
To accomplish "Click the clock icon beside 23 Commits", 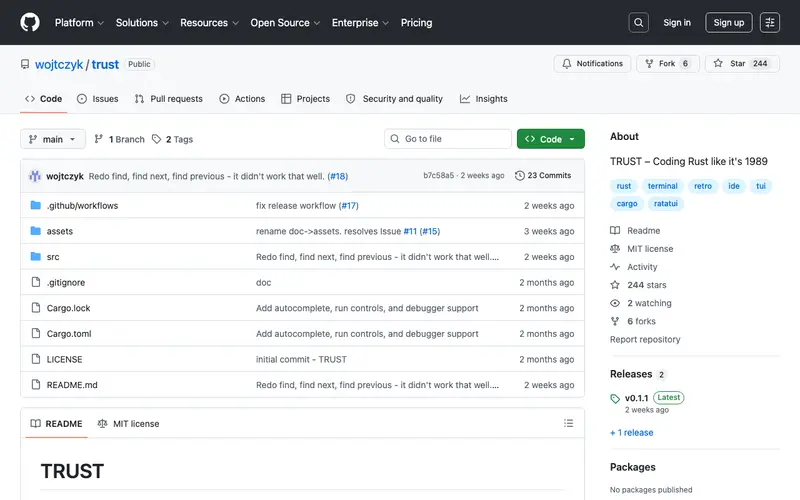I will (519, 176).
